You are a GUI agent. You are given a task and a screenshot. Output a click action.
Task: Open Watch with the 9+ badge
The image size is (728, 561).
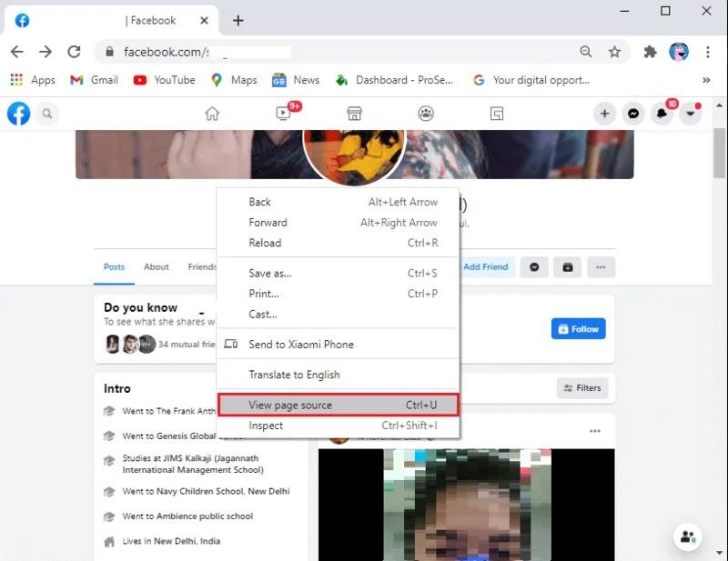(x=283, y=114)
